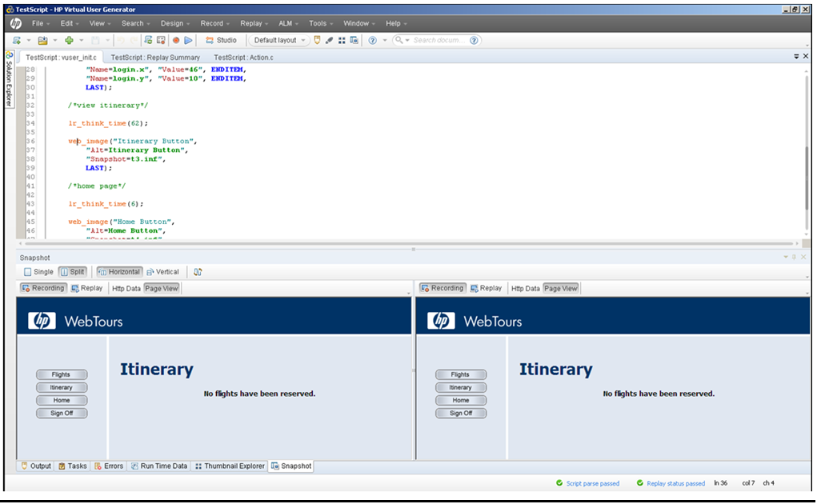
Task: Pin the Snapshot panel with the pin icon
Action: coord(794,258)
